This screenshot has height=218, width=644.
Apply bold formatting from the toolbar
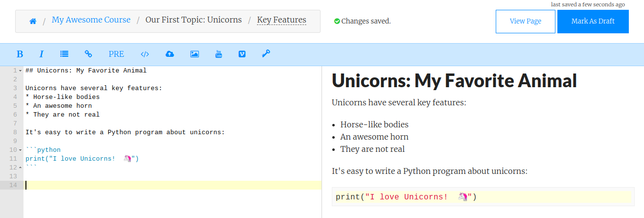20,54
